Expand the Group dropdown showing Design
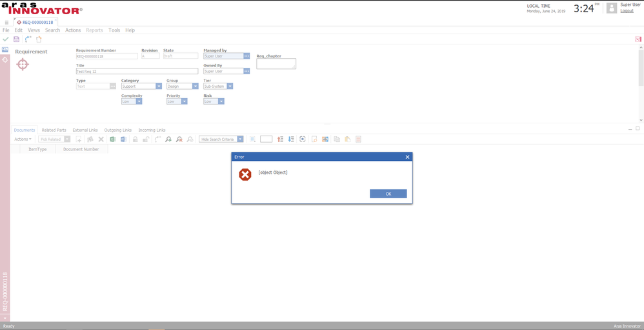The width and height of the screenshot is (644, 330). click(195, 86)
